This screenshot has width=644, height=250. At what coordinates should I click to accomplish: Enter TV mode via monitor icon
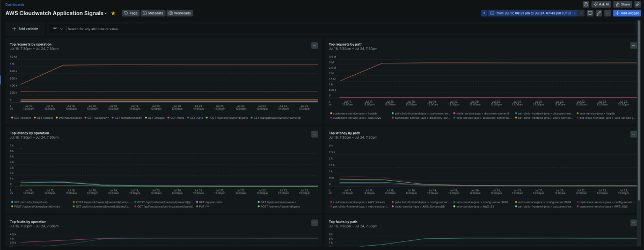tap(590, 13)
